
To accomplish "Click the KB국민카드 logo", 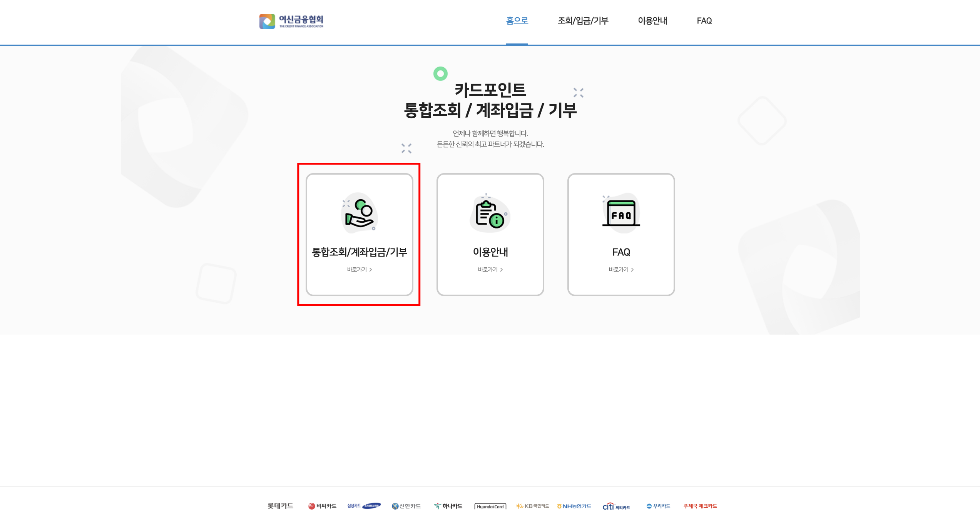I will (x=532, y=506).
